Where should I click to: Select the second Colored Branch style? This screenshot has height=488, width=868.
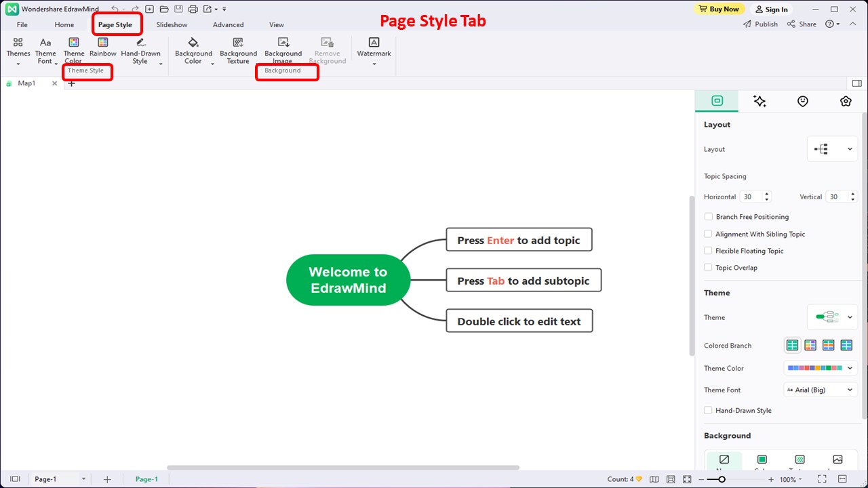[810, 346]
